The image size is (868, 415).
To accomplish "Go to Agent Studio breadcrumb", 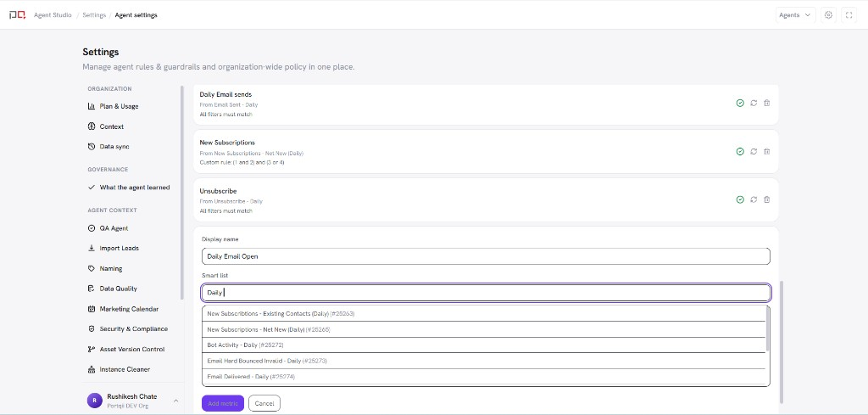I will (53, 15).
